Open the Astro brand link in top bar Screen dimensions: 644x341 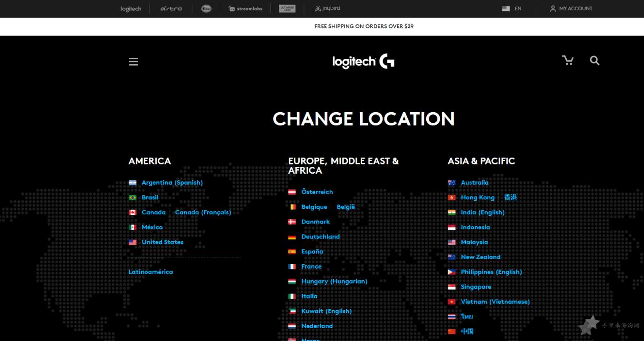pyautogui.click(x=171, y=8)
